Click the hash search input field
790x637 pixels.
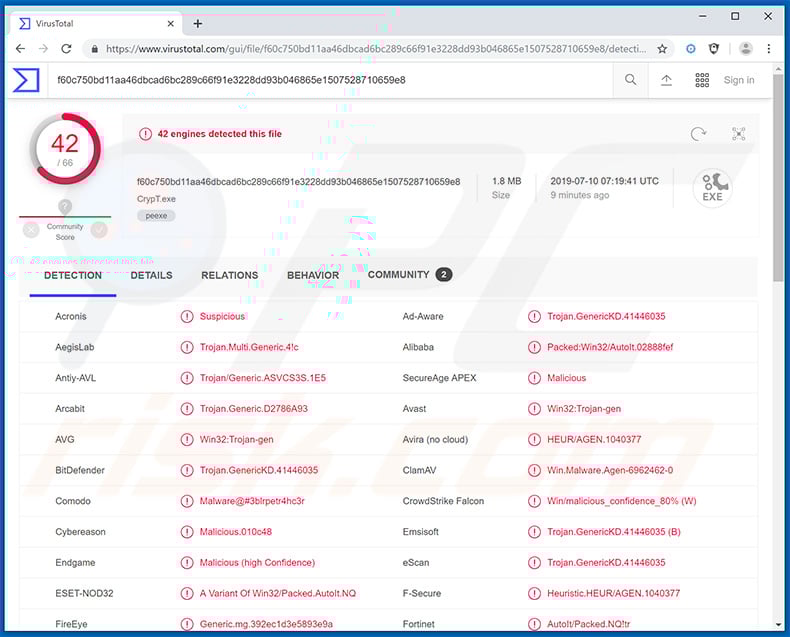[330, 80]
